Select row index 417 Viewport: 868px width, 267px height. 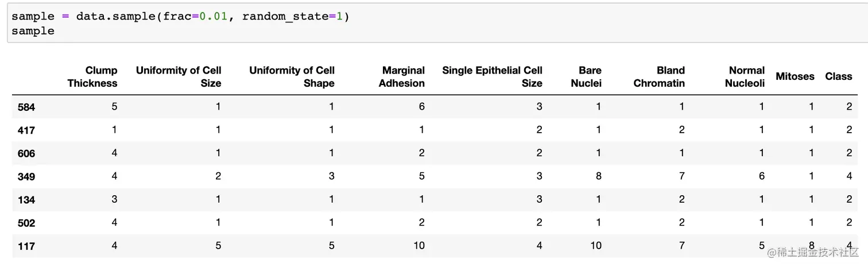pyautogui.click(x=26, y=130)
